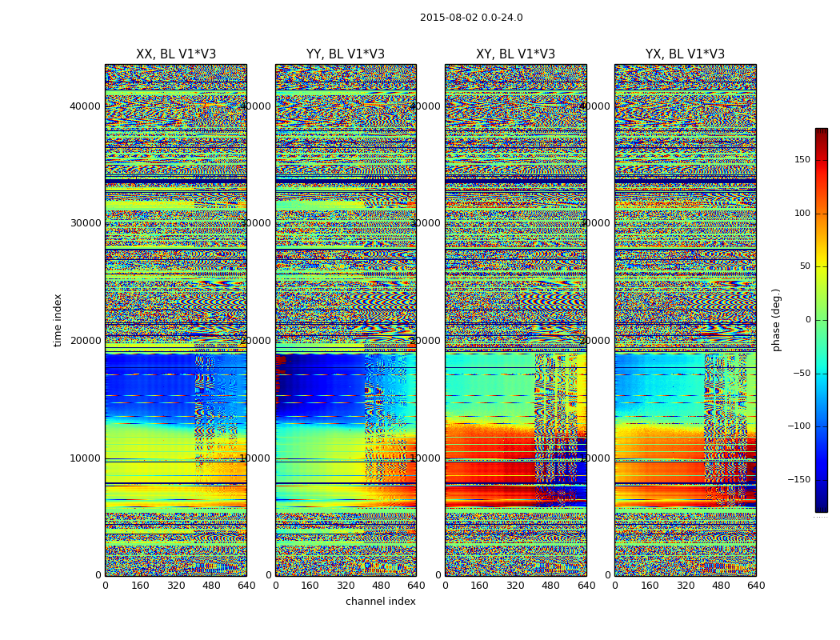Screen dimensions: 840x640
Task: Click XX plot y-axis tick "40000"
Action: coord(85,106)
